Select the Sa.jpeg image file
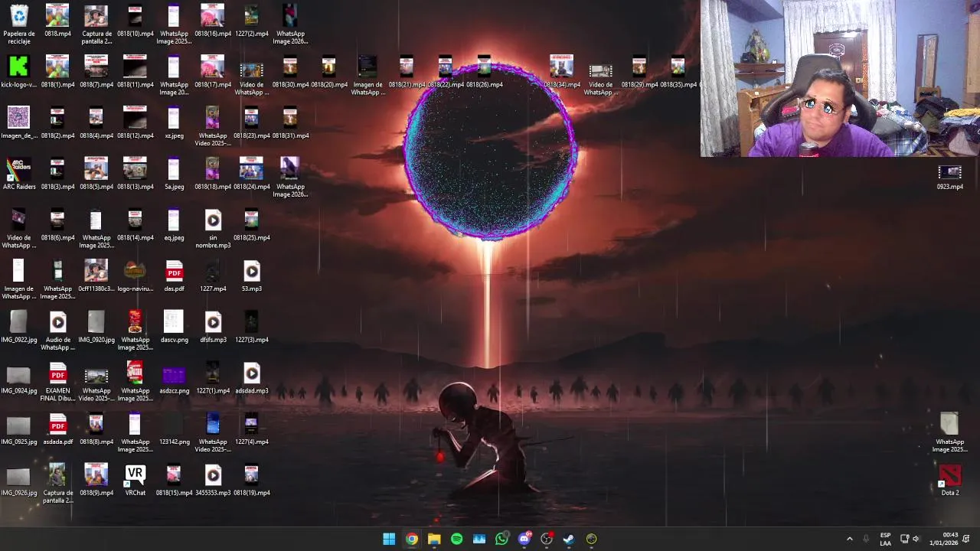980x551 pixels. (174, 174)
